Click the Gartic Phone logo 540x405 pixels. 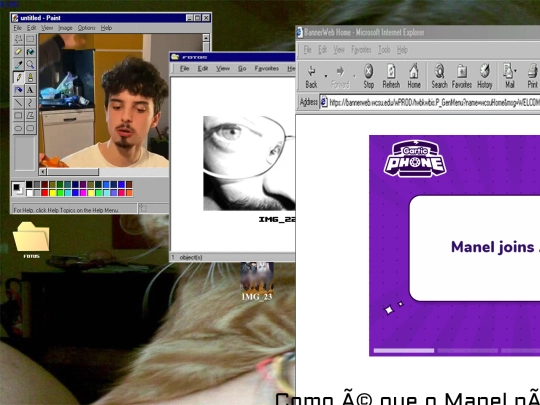415,158
